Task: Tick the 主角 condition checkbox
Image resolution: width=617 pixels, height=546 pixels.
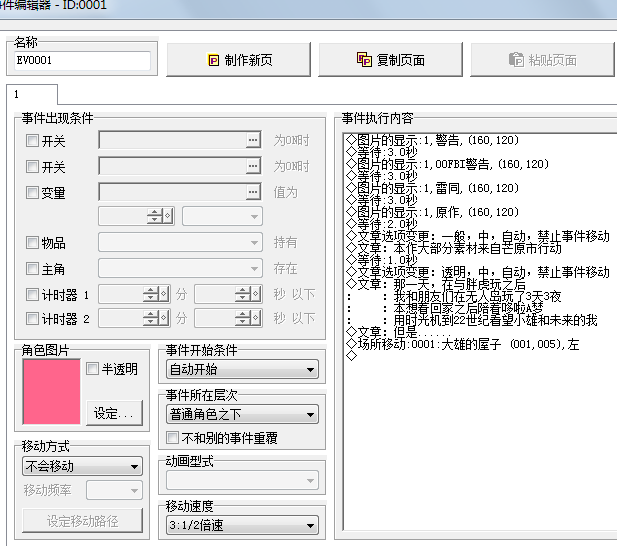Action: point(32,269)
